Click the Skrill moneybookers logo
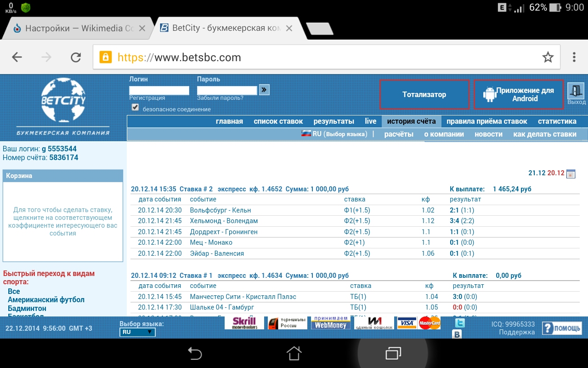 tap(244, 323)
